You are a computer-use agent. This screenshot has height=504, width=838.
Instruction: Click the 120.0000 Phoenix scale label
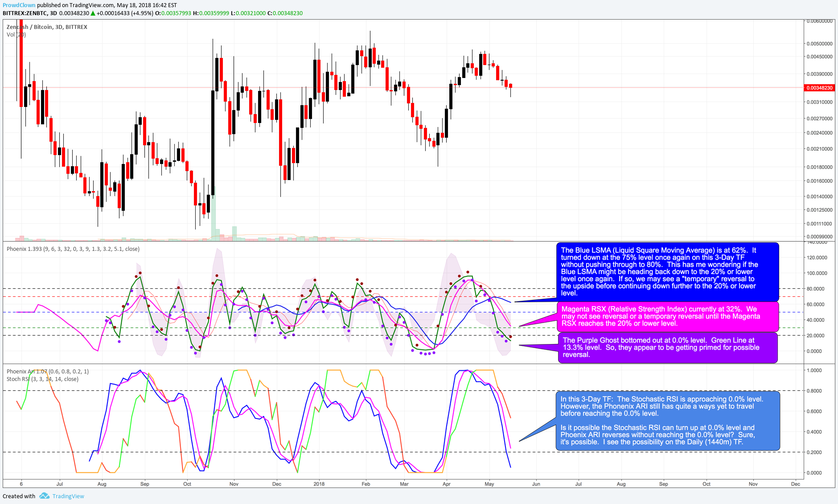(x=817, y=258)
